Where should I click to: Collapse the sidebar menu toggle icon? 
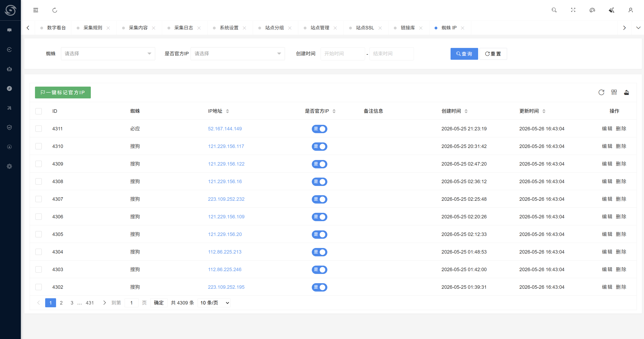[36, 10]
